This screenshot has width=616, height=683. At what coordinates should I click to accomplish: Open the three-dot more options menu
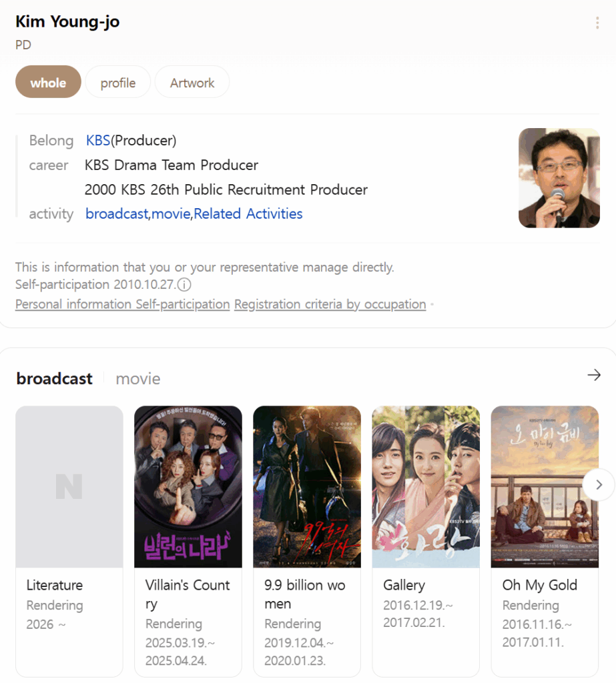click(x=597, y=23)
